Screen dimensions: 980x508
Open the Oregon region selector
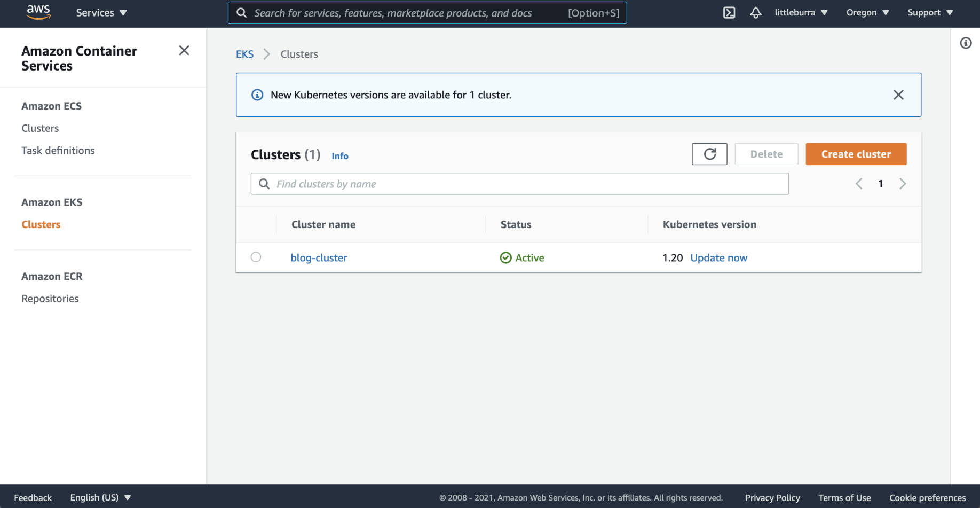coord(867,13)
